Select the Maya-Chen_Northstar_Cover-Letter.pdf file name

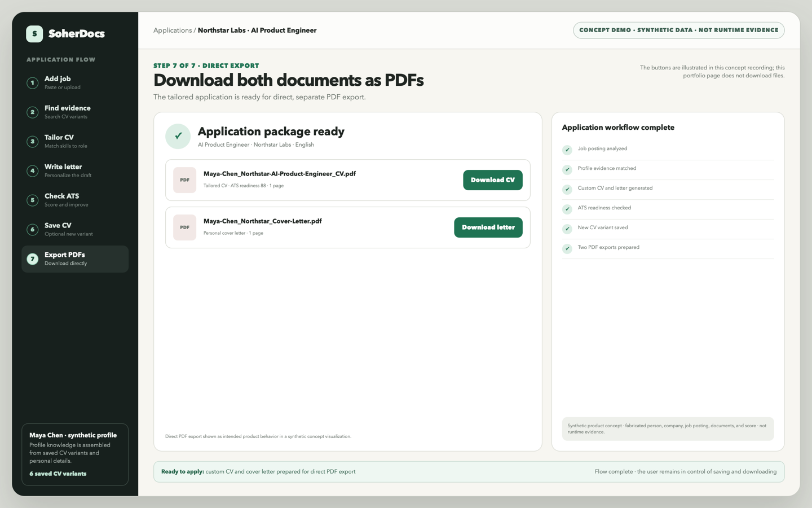[x=263, y=221]
